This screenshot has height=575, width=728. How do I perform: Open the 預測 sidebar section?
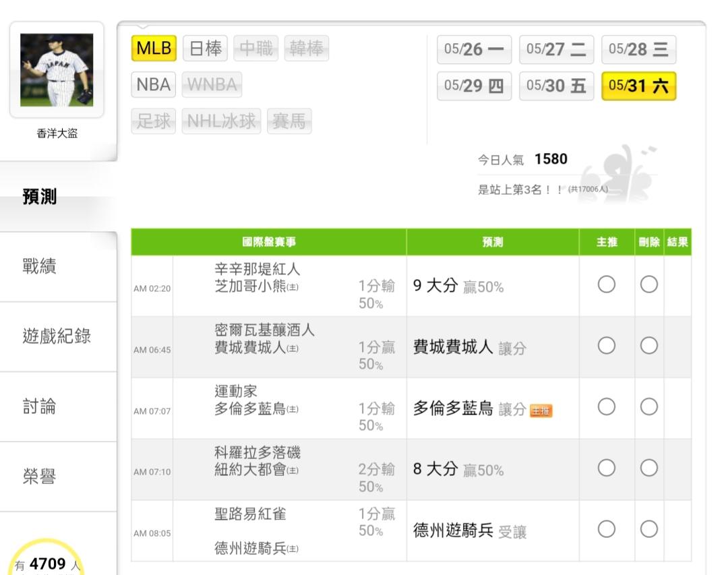pyautogui.click(x=58, y=196)
